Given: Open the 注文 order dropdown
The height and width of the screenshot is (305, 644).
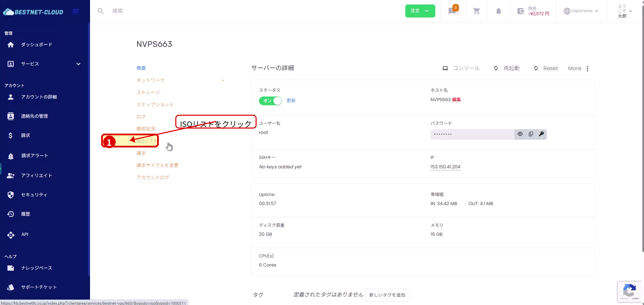Looking at the screenshot, I should [x=420, y=11].
